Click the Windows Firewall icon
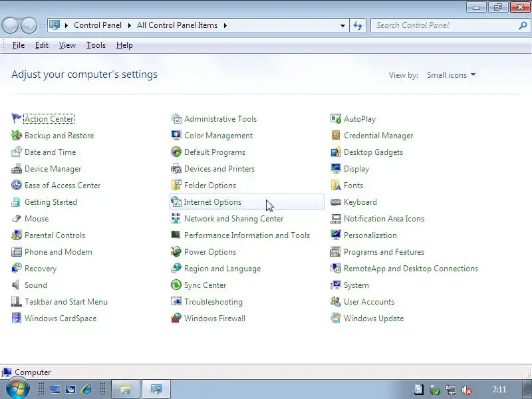532x399 pixels. [x=176, y=318]
